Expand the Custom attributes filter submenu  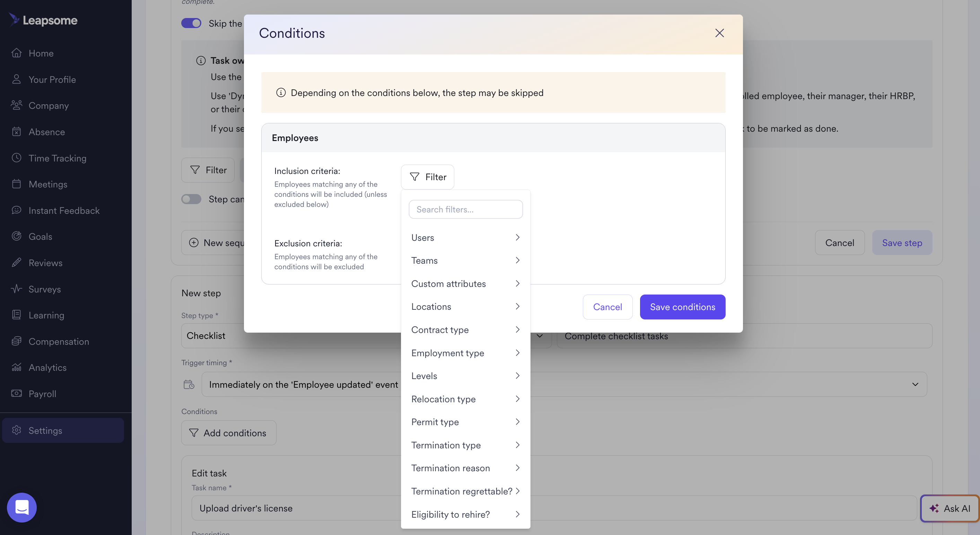465,283
